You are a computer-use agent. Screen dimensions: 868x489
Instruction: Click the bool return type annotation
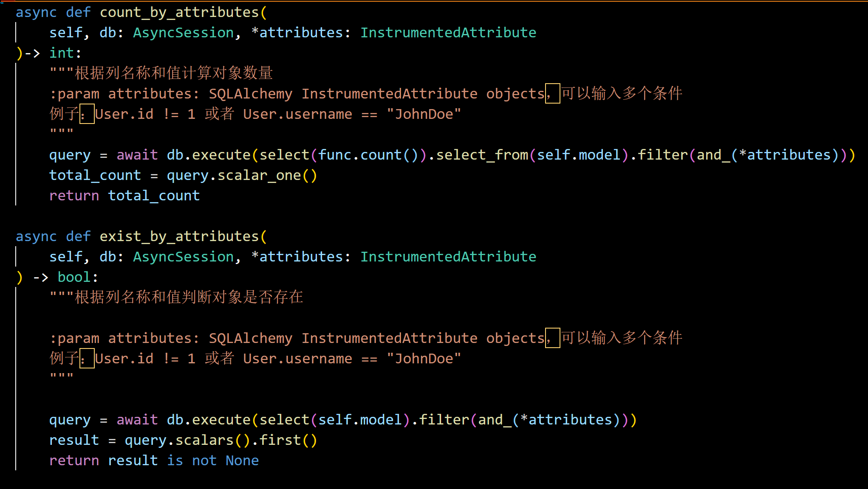74,277
